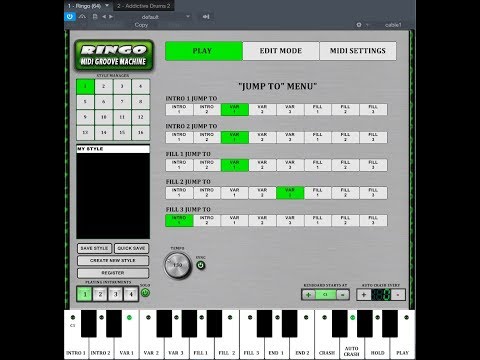The height and width of the screenshot is (360, 480).
Task: Increase Auto Crash Every with the plus button
Action: click(364, 295)
